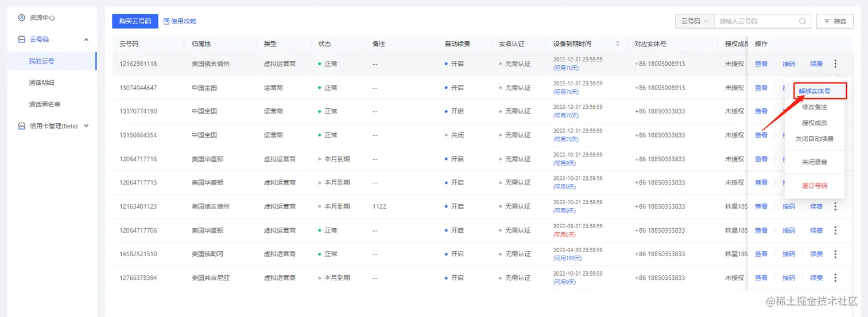Click 续费 for number 14582521510

(816, 254)
